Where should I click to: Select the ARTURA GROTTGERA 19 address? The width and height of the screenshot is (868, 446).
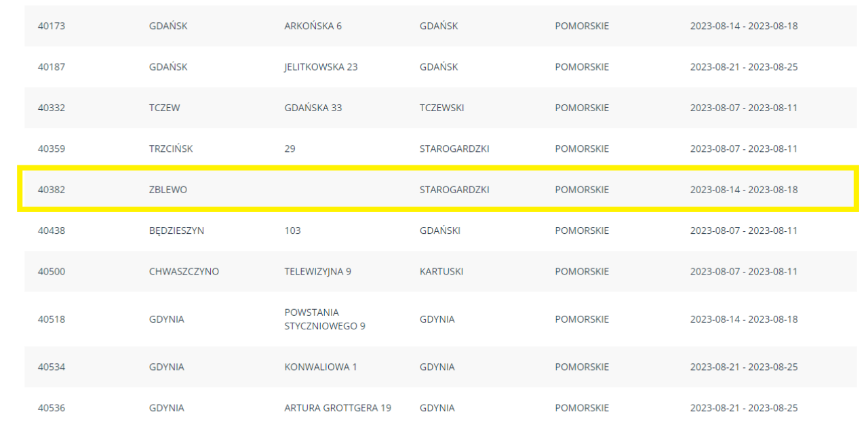338,408
